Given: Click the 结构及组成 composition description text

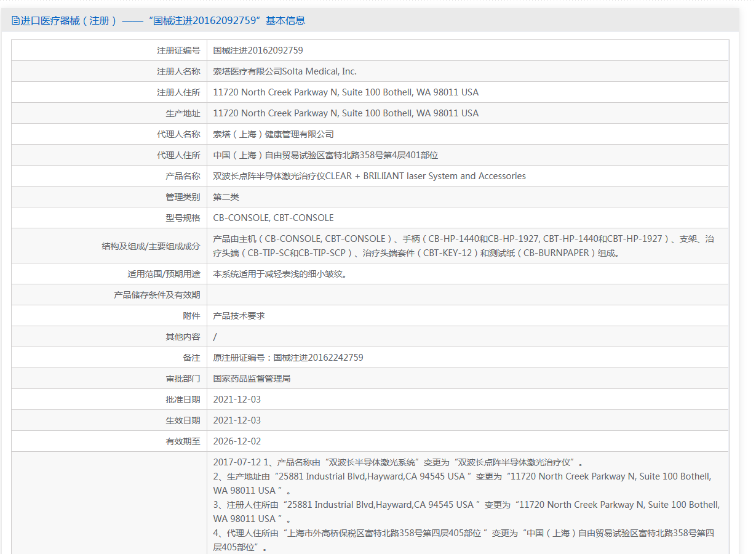Looking at the screenshot, I should (x=463, y=246).
